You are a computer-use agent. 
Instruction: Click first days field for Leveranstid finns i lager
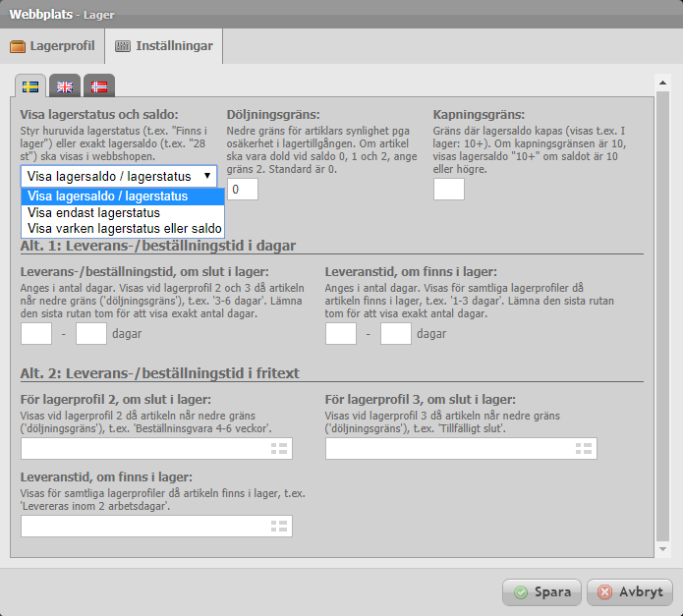click(341, 333)
